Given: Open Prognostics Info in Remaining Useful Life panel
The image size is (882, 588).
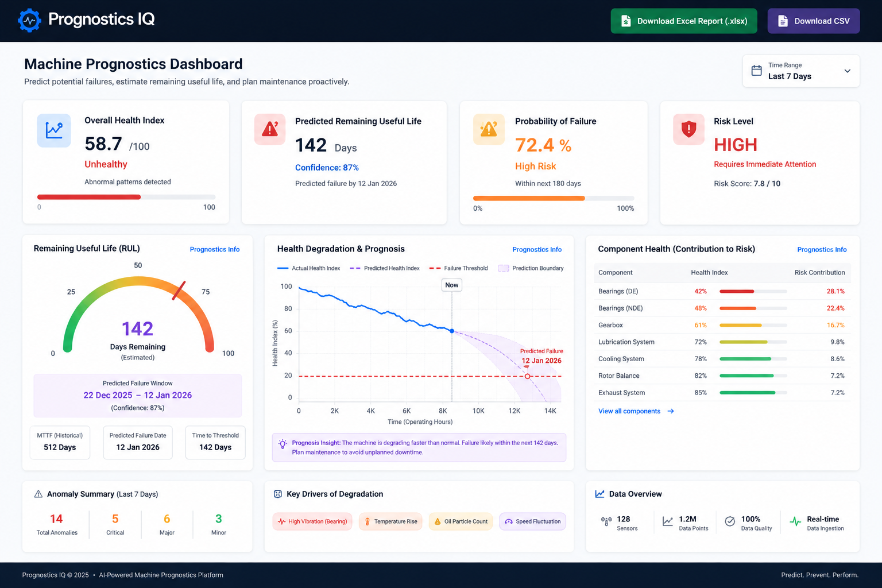Looking at the screenshot, I should [215, 249].
